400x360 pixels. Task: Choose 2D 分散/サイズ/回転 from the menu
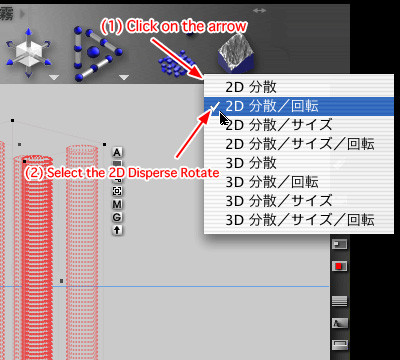(x=299, y=144)
